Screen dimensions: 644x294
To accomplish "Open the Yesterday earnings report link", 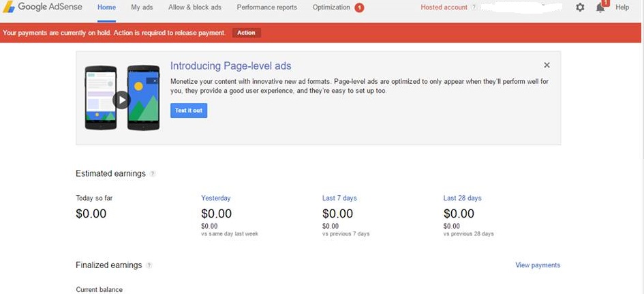I will [x=215, y=199].
